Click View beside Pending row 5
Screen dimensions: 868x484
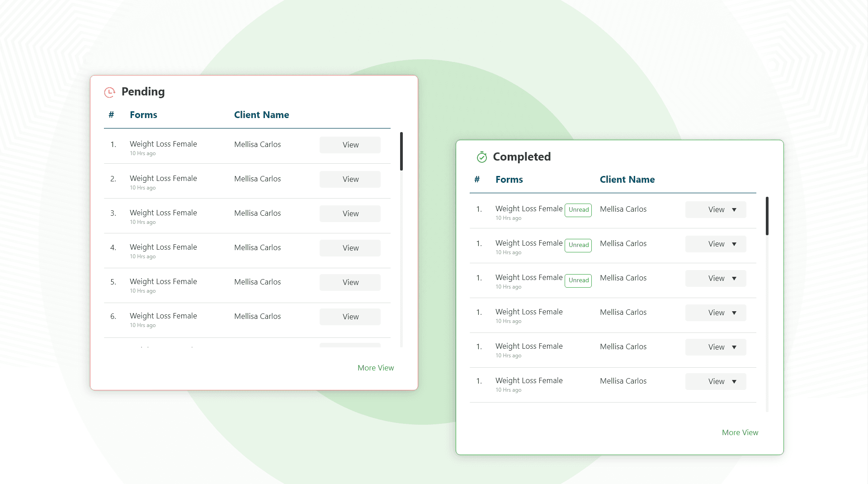[350, 282]
